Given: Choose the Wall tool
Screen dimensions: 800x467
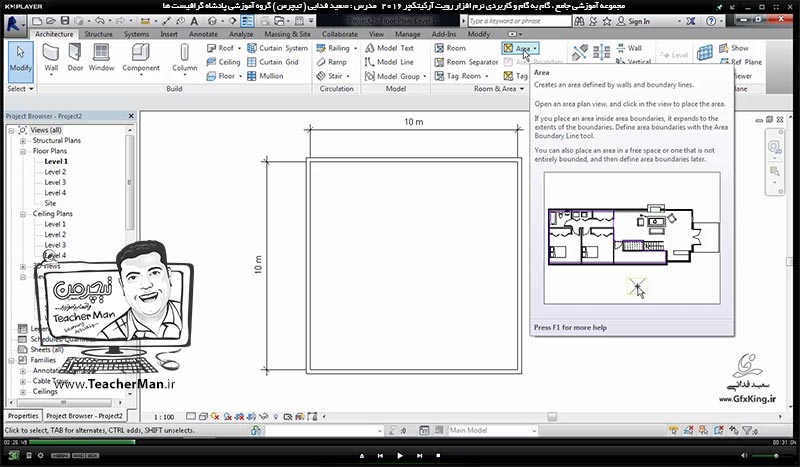Looking at the screenshot, I should 51,59.
